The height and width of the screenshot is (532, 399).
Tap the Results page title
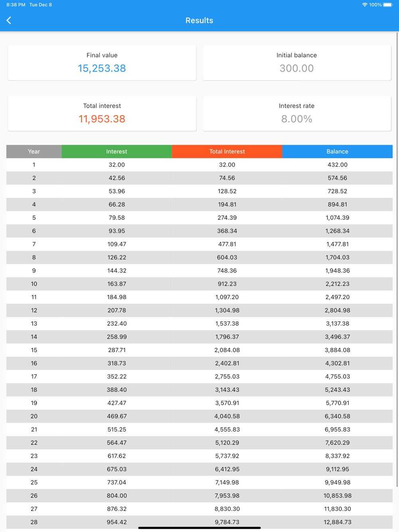(199, 20)
